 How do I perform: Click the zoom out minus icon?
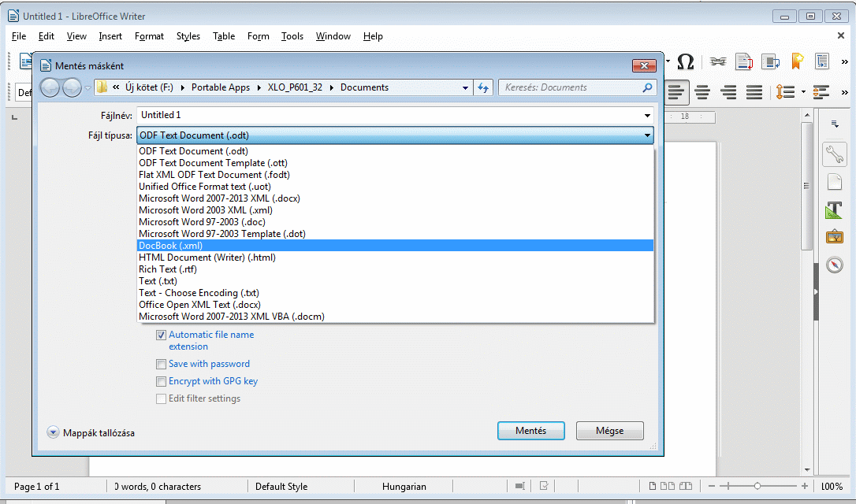[711, 486]
